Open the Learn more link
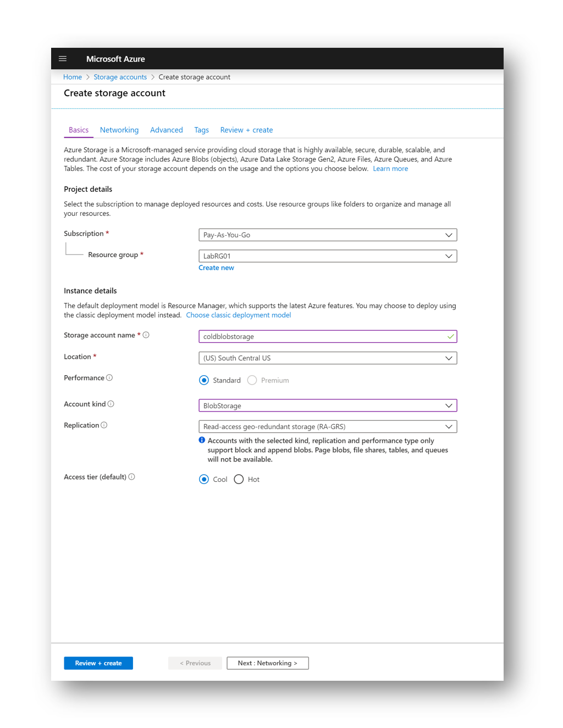Viewport: 563px width, 728px height. 390,169
